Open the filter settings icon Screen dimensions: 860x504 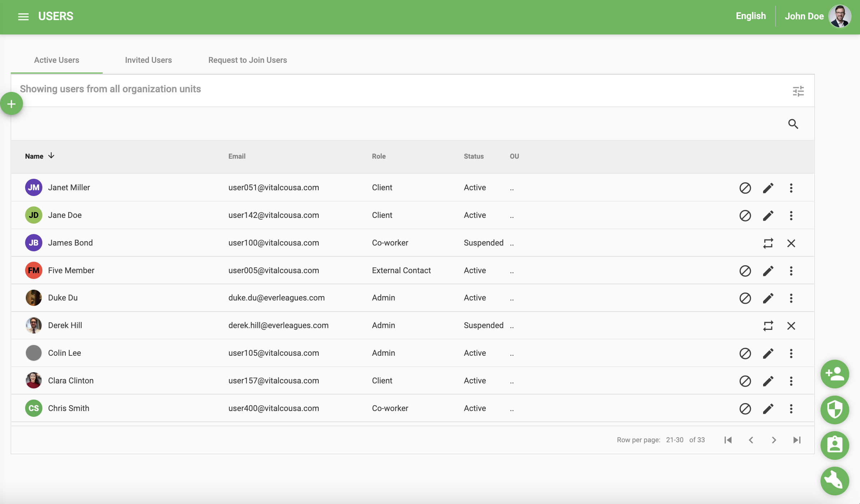click(798, 91)
